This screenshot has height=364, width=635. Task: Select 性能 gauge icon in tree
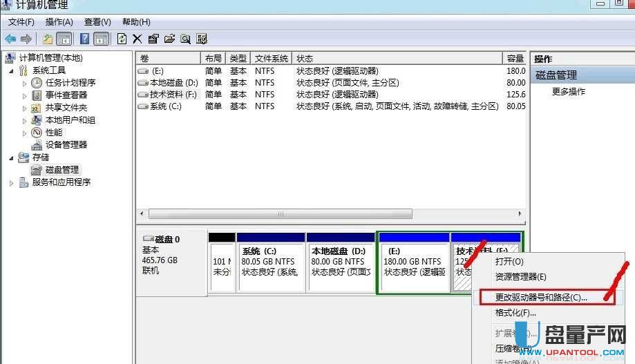pos(37,133)
